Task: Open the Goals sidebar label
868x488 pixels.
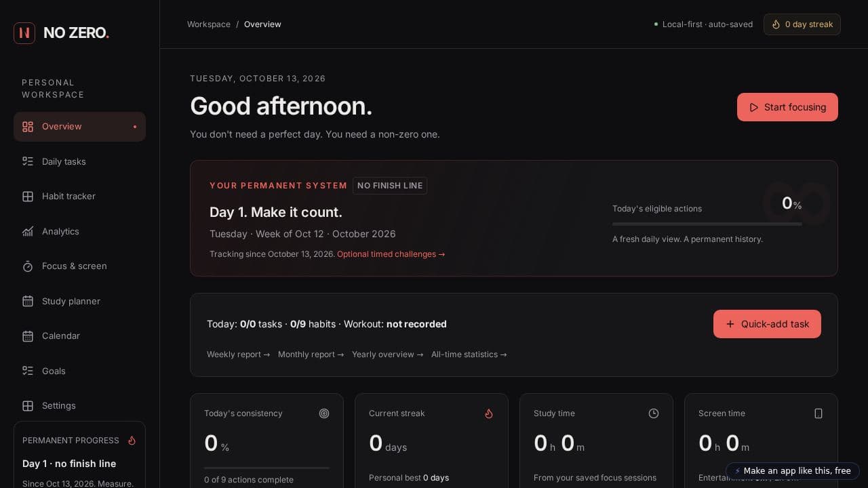Action: (54, 371)
